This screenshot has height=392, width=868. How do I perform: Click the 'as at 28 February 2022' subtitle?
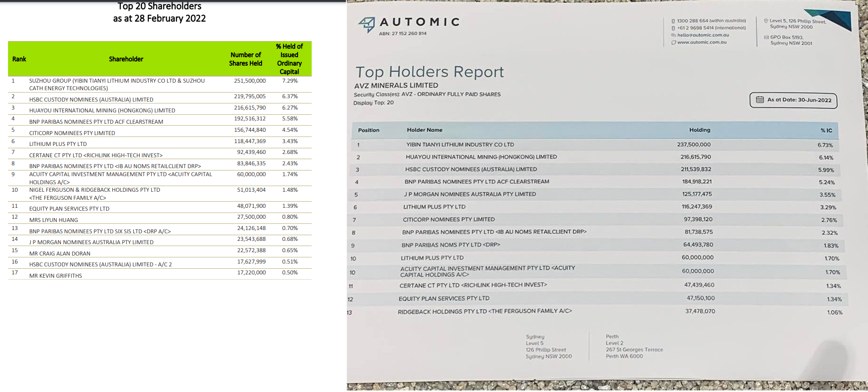(160, 18)
